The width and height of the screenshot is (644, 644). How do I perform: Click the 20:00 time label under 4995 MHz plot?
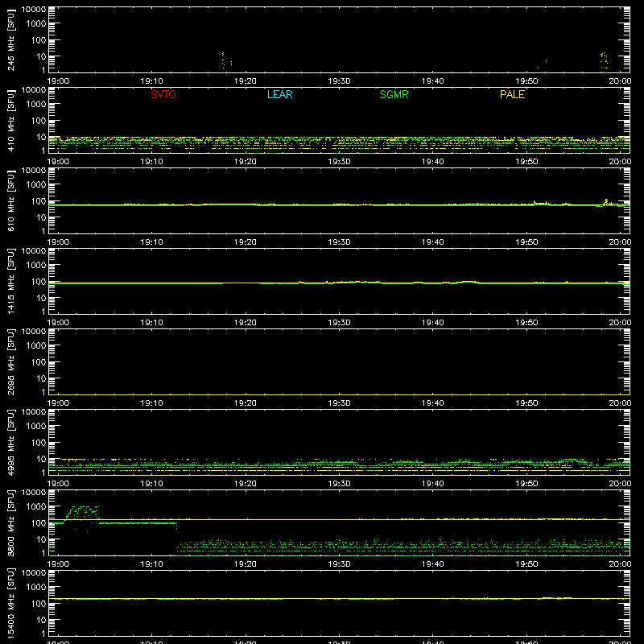(x=620, y=484)
